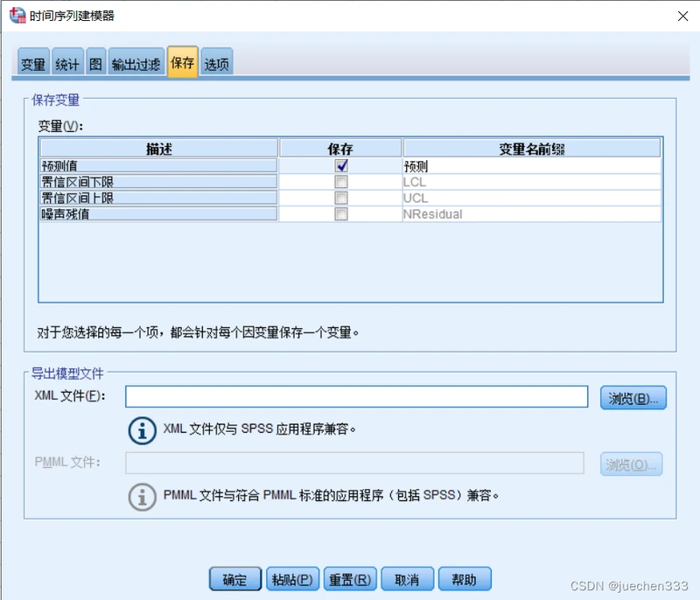This screenshot has height=600, width=700.
Task: Reset settings with 重置(R)
Action: tap(350, 579)
